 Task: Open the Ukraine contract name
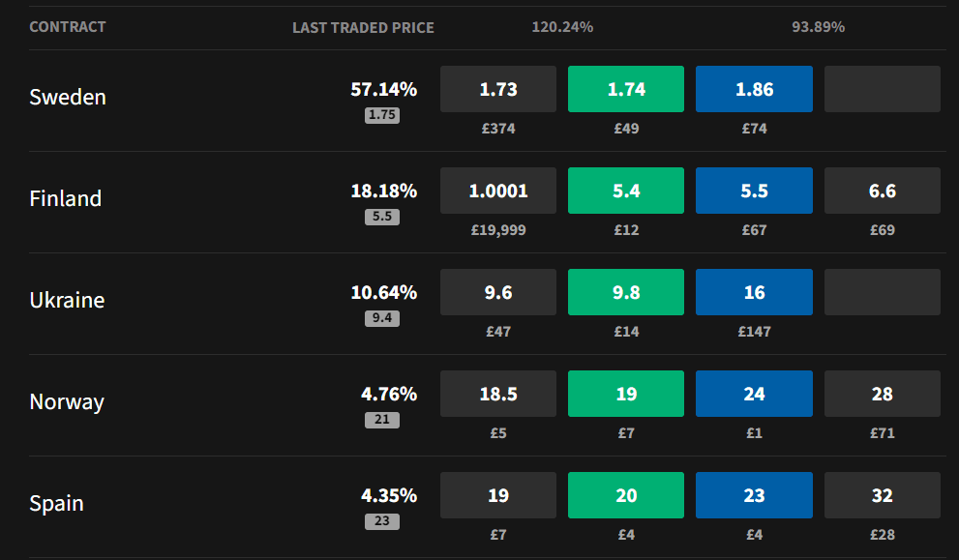[x=67, y=301]
